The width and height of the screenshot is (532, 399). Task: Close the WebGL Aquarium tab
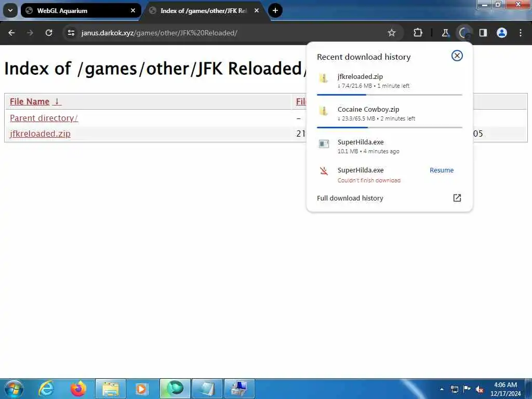coord(133,10)
